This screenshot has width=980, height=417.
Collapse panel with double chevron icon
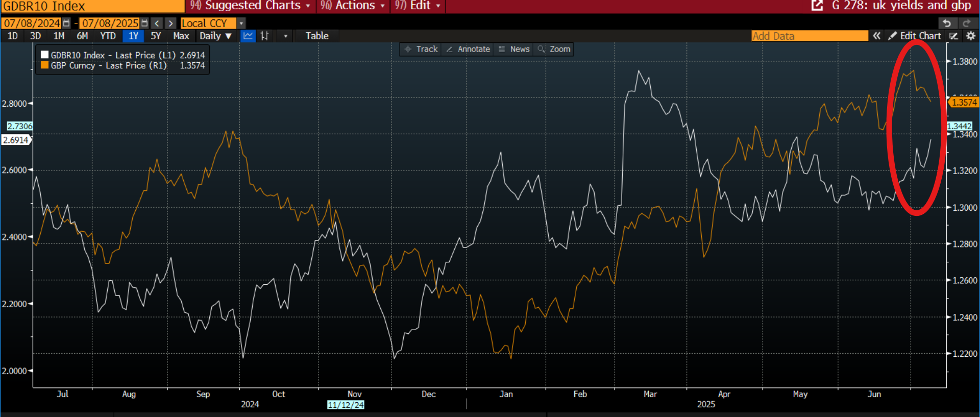pyautogui.click(x=876, y=36)
